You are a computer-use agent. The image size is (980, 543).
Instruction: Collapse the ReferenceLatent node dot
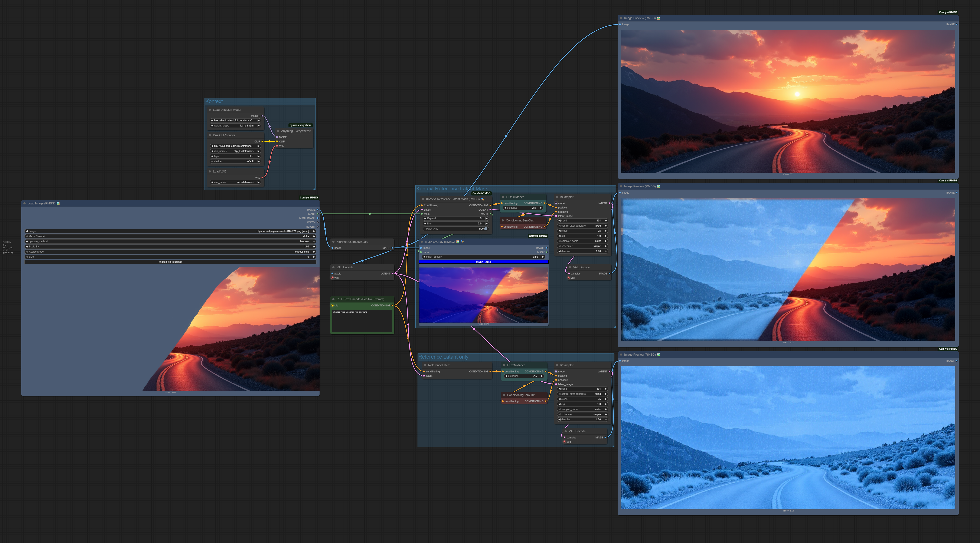pos(425,365)
